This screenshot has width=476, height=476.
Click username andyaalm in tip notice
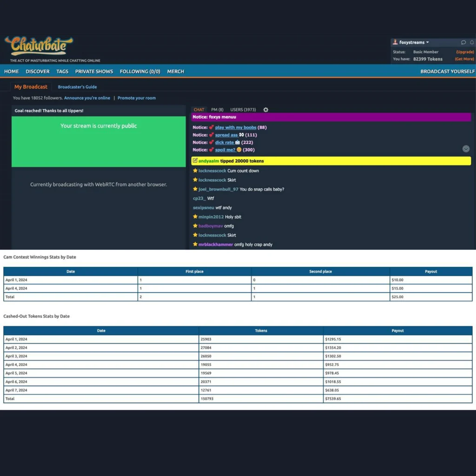209,161
